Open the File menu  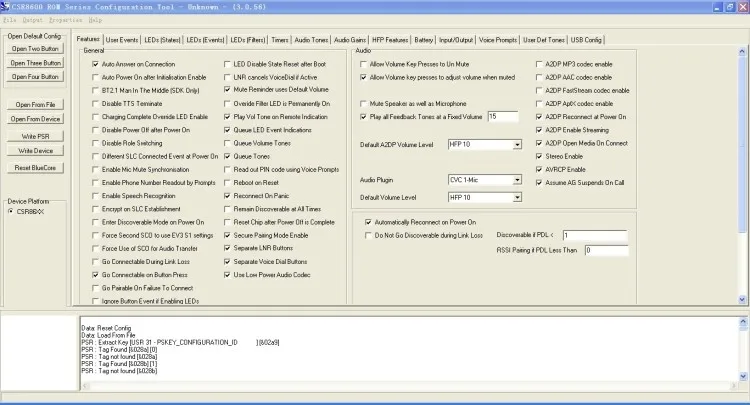(10, 20)
